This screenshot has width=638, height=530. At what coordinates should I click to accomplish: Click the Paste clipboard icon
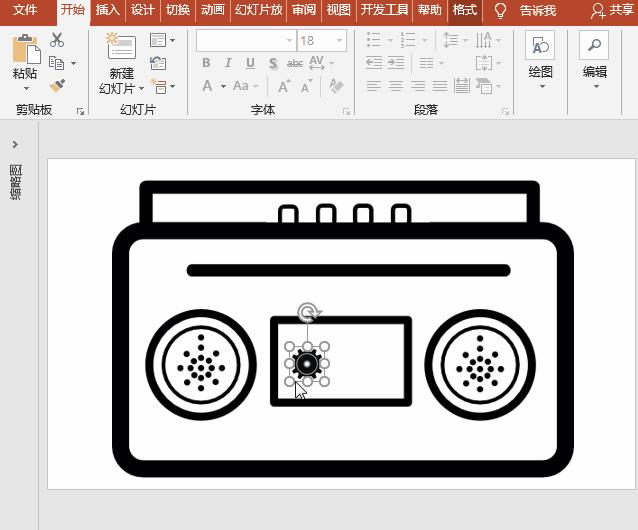pos(25,50)
